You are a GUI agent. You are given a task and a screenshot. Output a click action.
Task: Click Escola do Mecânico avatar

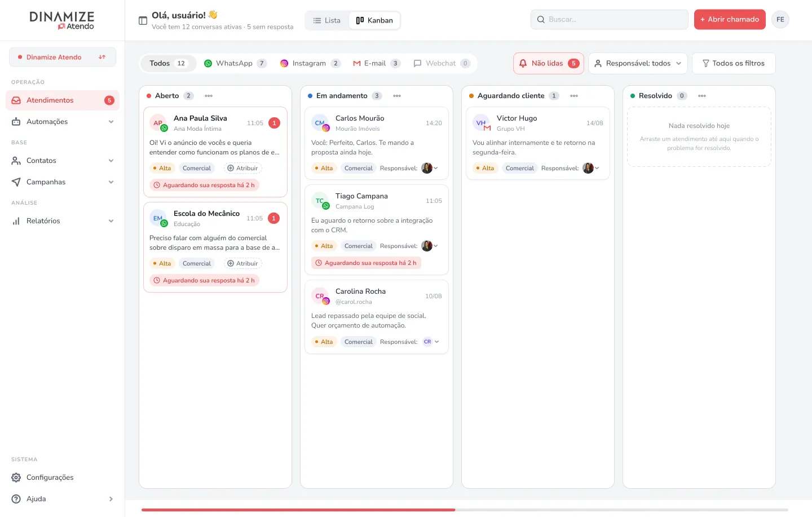click(158, 218)
